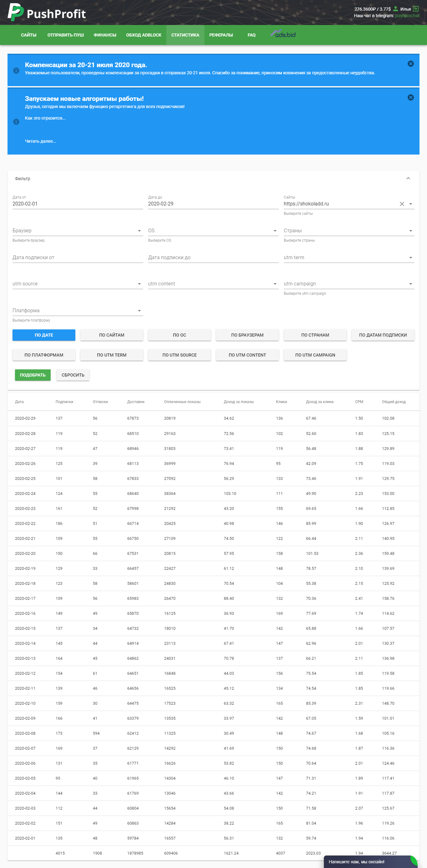This screenshot has width=427, height=868.
Task: Go to Сайты menu
Action: click(29, 35)
